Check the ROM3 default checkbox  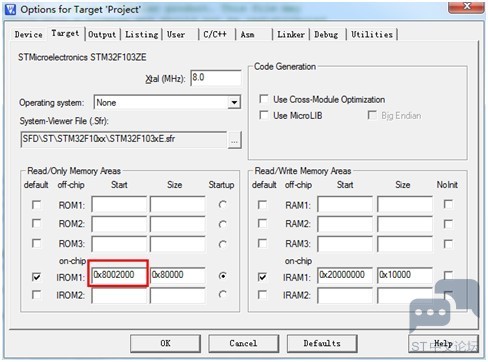tap(36, 243)
